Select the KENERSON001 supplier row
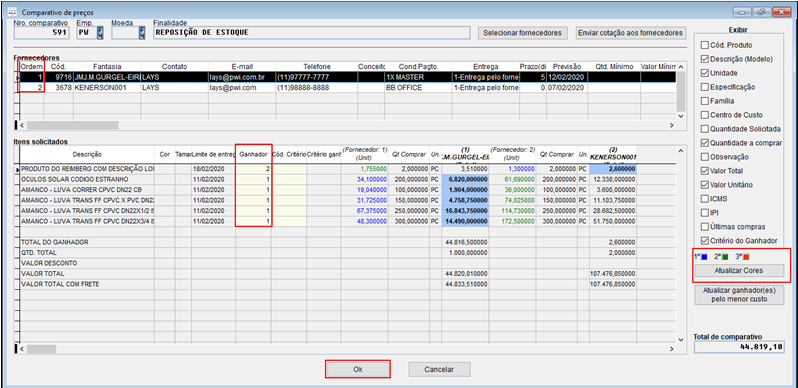 click(x=346, y=88)
